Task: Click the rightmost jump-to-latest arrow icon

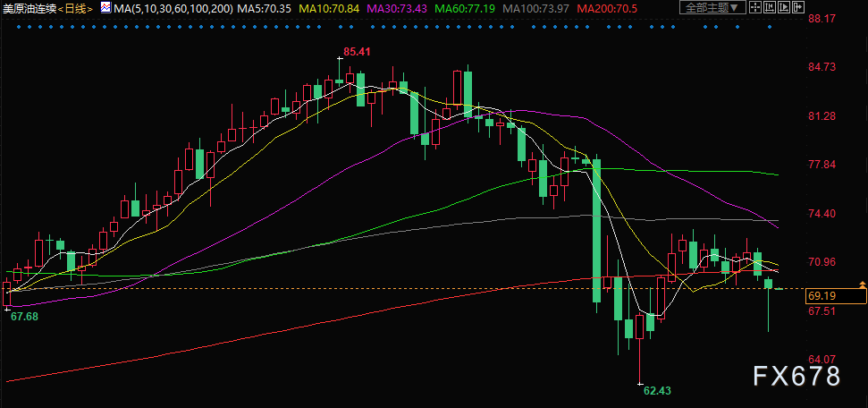Action: tap(798, 7)
